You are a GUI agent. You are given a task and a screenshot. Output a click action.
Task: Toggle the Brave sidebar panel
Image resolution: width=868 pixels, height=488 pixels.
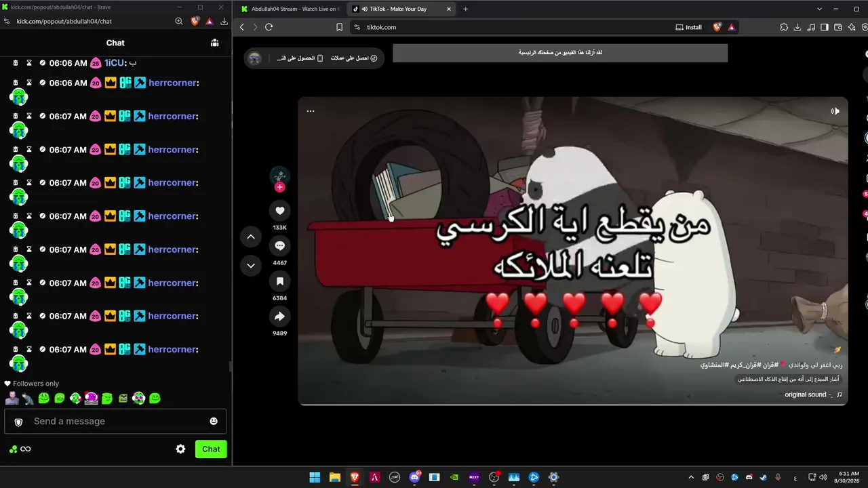point(825,27)
